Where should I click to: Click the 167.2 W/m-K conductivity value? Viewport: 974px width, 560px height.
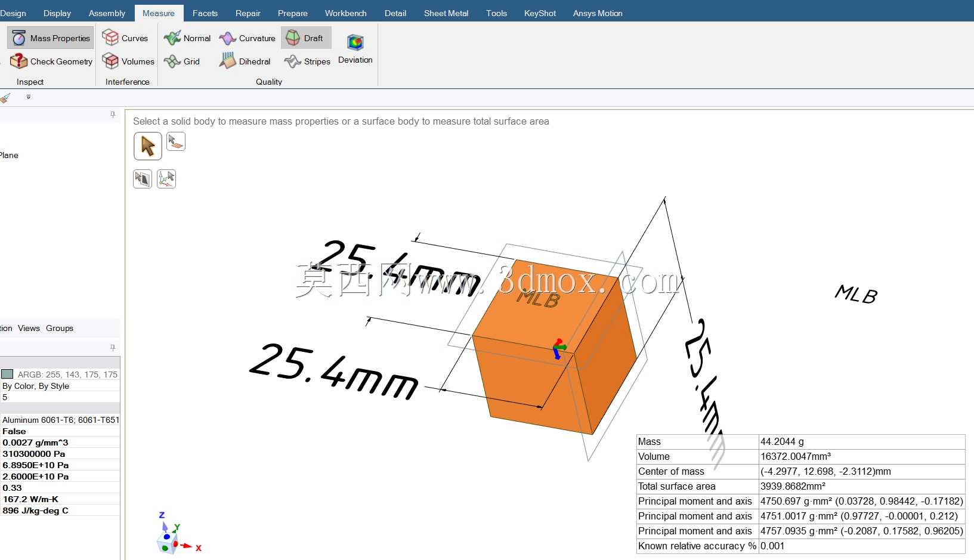[30, 499]
